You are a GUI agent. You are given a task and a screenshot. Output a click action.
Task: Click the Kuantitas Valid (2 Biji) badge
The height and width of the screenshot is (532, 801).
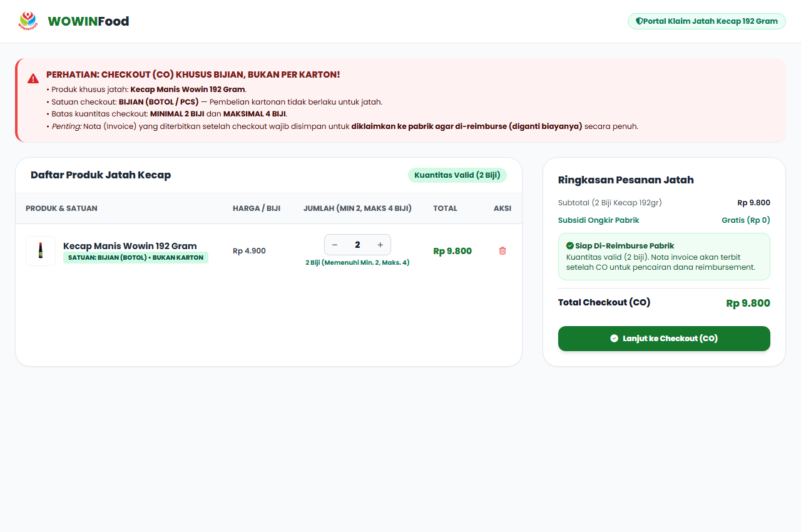[457, 175]
